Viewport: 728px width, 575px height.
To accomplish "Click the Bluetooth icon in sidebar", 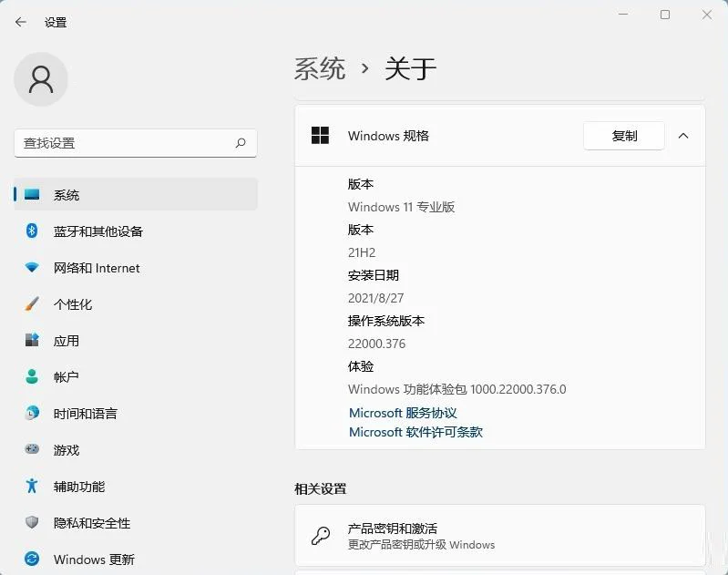I will coord(32,231).
